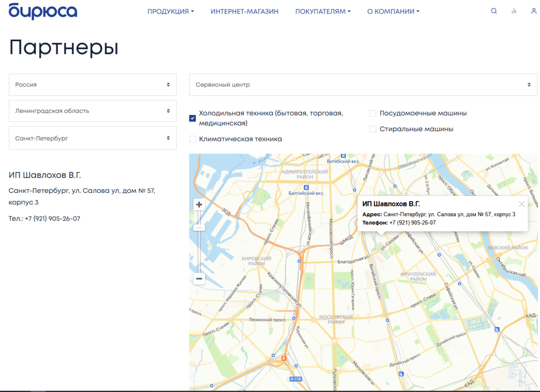Check the Климатическая техника option

192,139
